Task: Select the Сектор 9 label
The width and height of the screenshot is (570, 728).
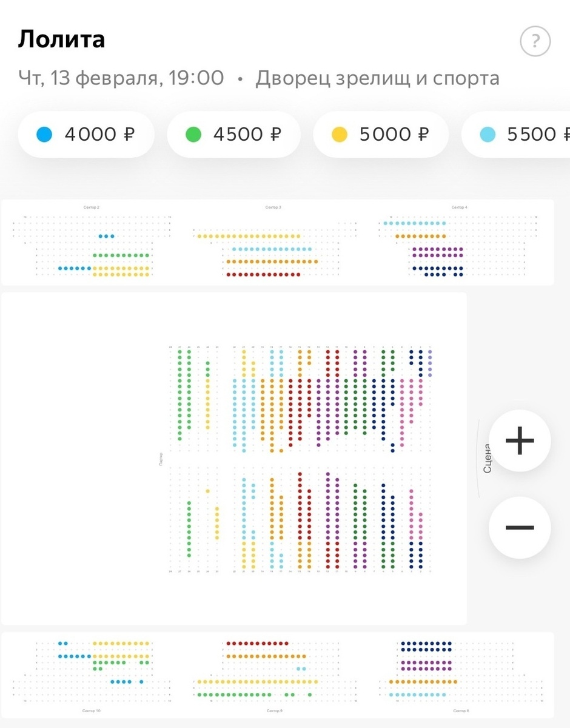Action: pos(274,710)
